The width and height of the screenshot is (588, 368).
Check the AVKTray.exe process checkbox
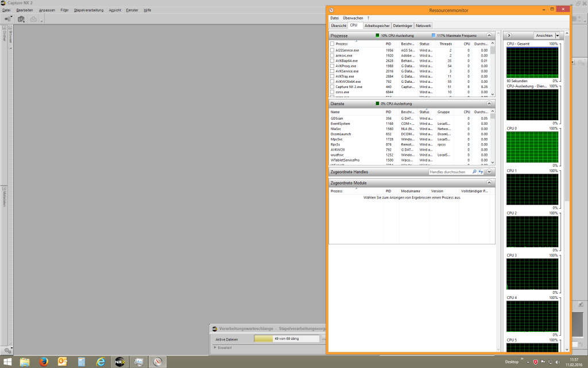[x=332, y=76]
